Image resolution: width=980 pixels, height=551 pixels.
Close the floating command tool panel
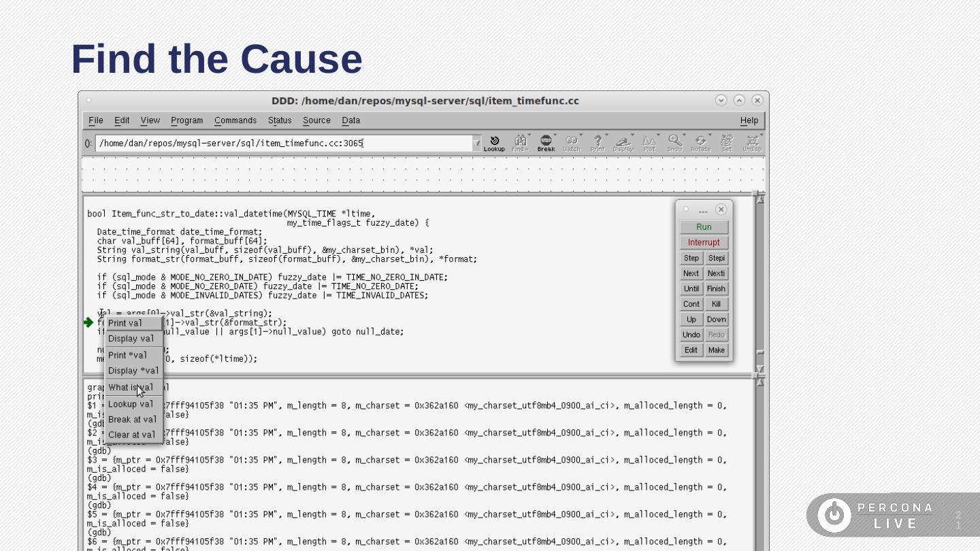click(x=721, y=210)
